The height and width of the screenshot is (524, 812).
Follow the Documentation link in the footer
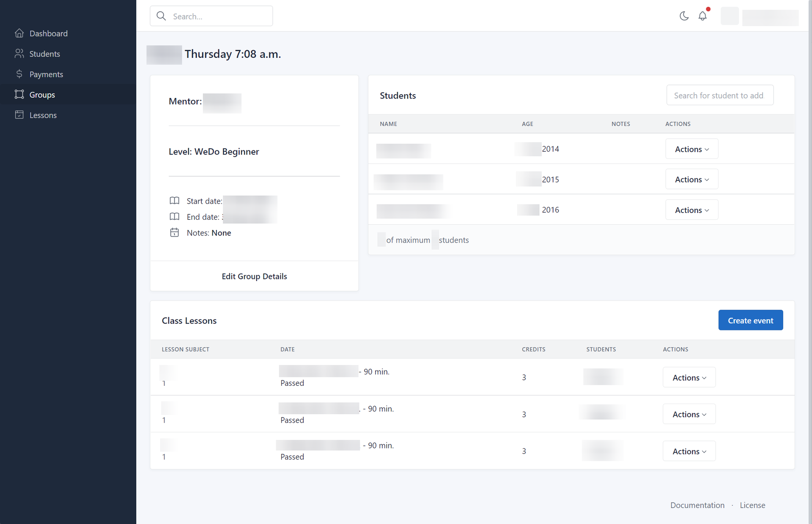[x=697, y=505]
